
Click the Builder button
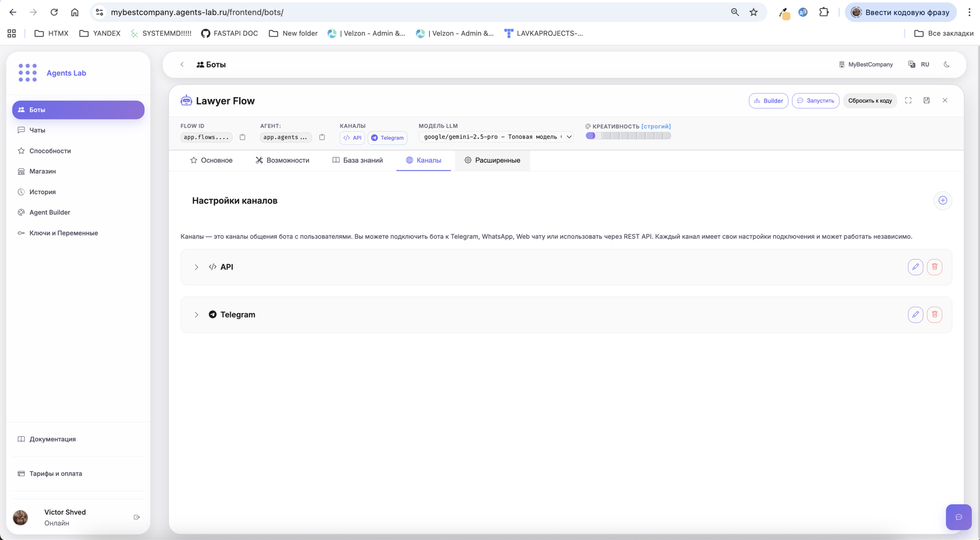(x=768, y=101)
